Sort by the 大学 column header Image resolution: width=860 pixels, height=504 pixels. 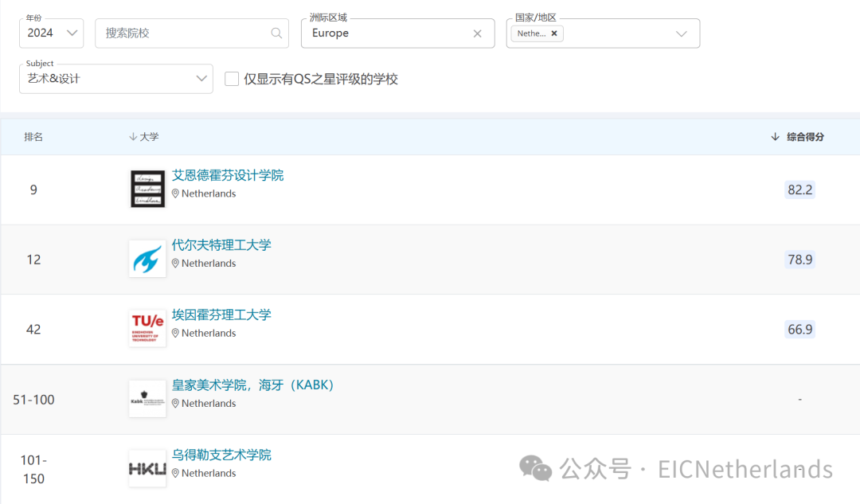point(149,137)
